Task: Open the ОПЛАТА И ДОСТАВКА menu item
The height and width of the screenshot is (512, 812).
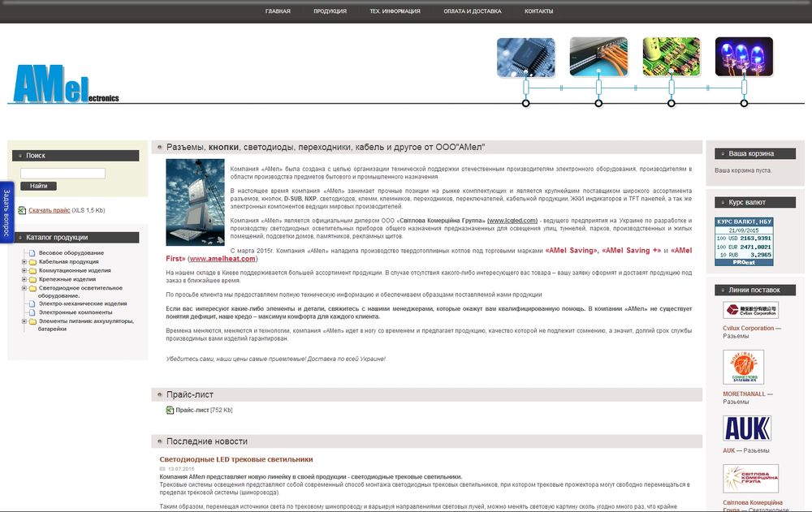Action: point(473,11)
